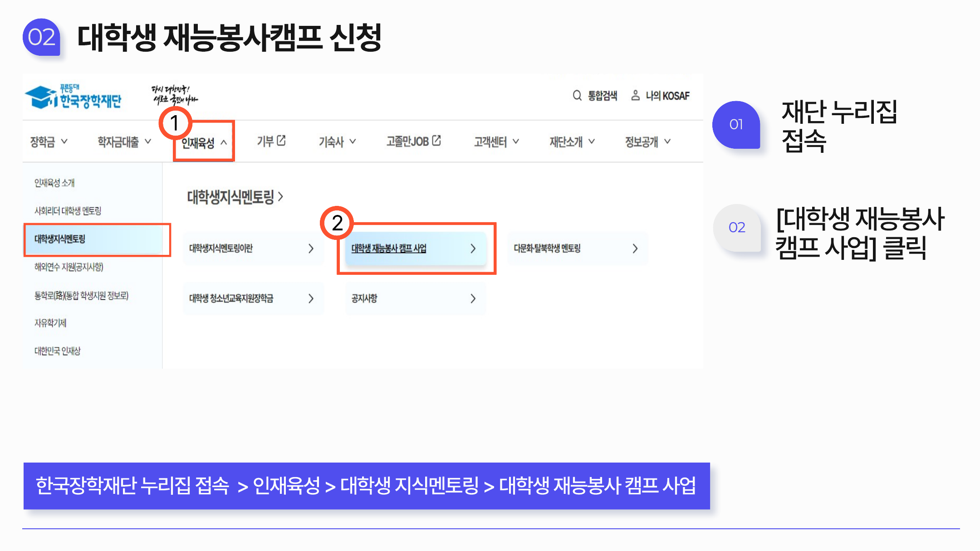
Task: Click the external link icon beside 고졸만JOB
Action: point(436,141)
